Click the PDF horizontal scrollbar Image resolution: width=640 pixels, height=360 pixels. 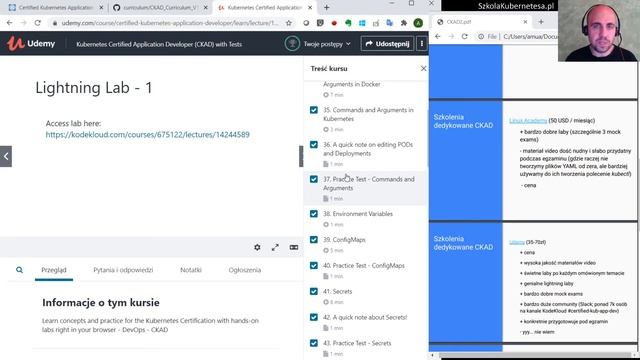coord(536,355)
